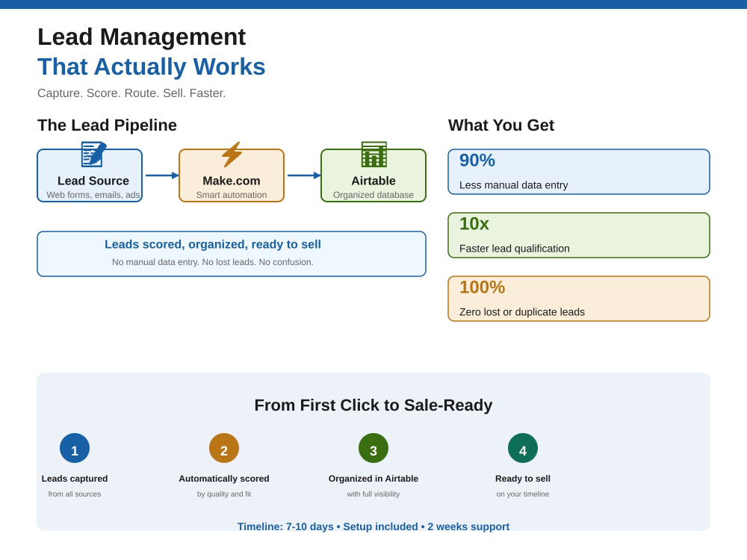Screen dimensions: 747x560
Task: Click 'Leads captured' step label
Action: click(75, 479)
